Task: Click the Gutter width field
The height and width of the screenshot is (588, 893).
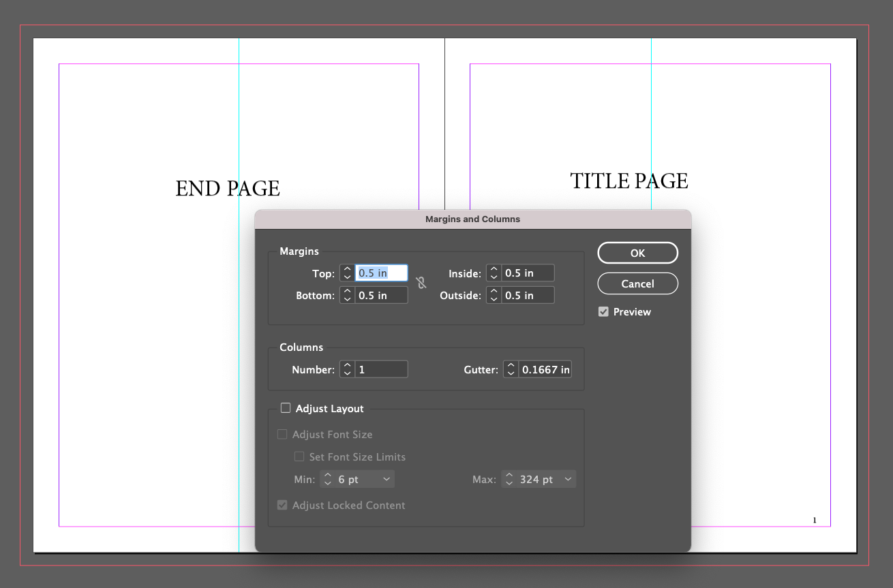Action: tap(545, 369)
